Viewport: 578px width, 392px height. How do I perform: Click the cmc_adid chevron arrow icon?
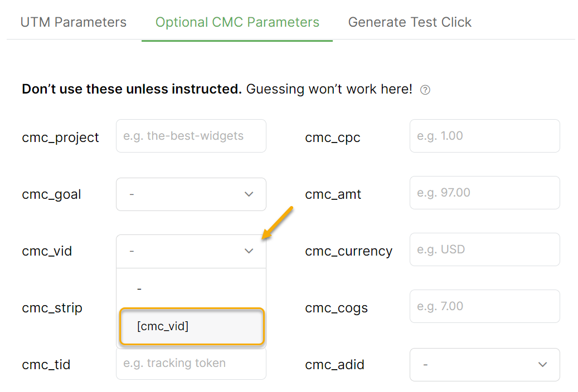pyautogui.click(x=543, y=365)
